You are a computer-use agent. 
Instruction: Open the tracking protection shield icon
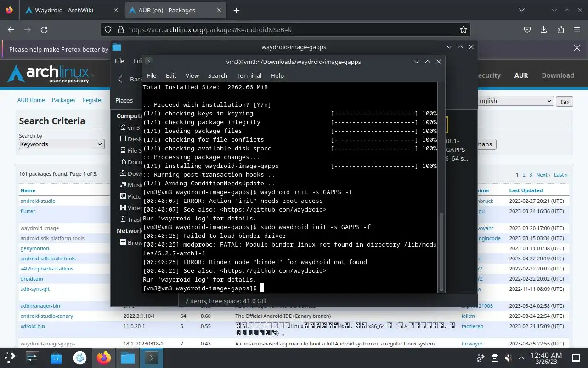point(108,29)
